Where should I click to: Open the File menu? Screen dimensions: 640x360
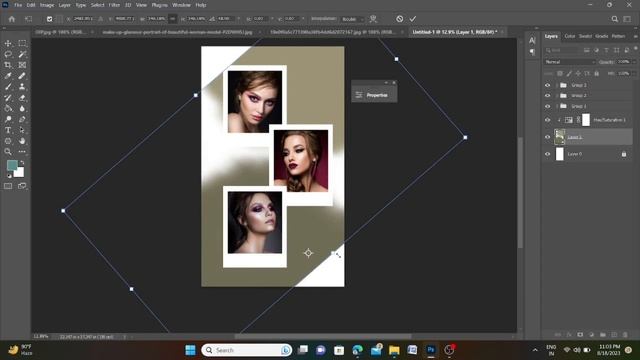18,5
